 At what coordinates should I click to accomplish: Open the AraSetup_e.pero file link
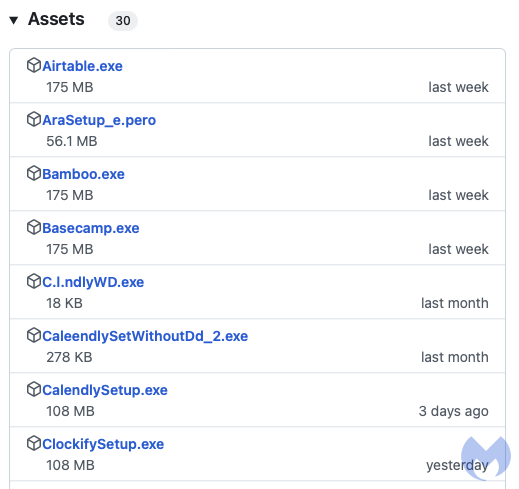(99, 120)
